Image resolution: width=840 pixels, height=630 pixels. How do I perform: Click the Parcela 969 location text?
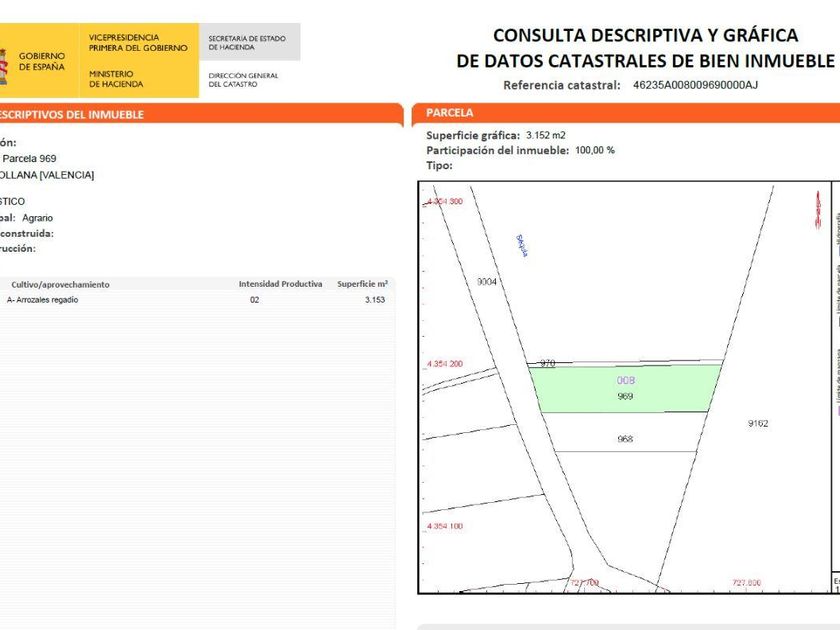[x=29, y=159]
